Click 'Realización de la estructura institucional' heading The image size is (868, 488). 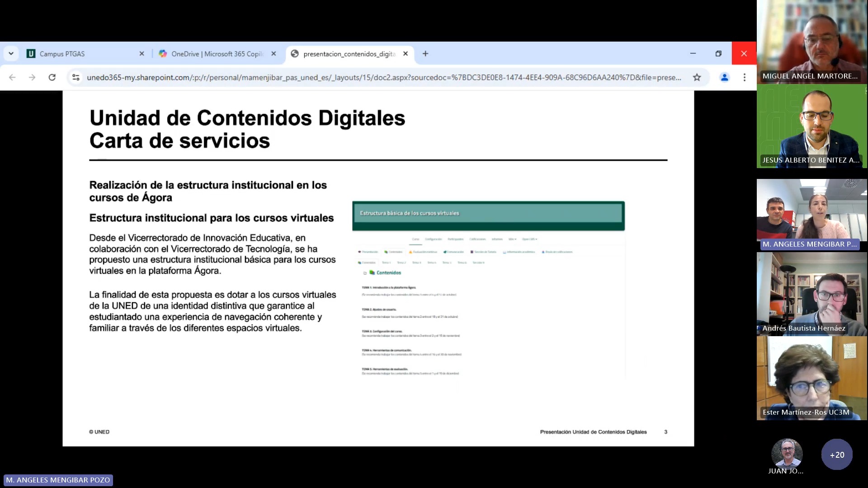[x=208, y=191]
